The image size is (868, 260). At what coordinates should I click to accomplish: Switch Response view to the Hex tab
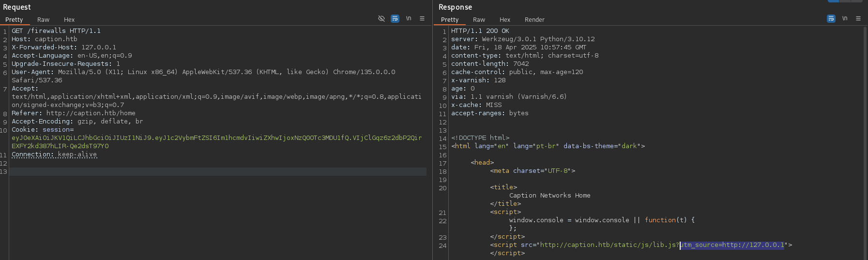[x=505, y=20]
